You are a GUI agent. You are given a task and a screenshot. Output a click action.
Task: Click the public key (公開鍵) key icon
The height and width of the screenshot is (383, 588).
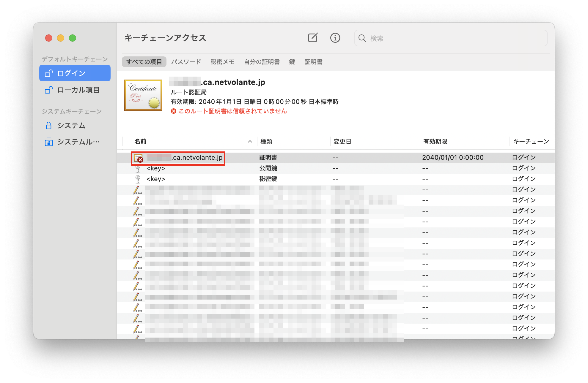[x=137, y=168]
